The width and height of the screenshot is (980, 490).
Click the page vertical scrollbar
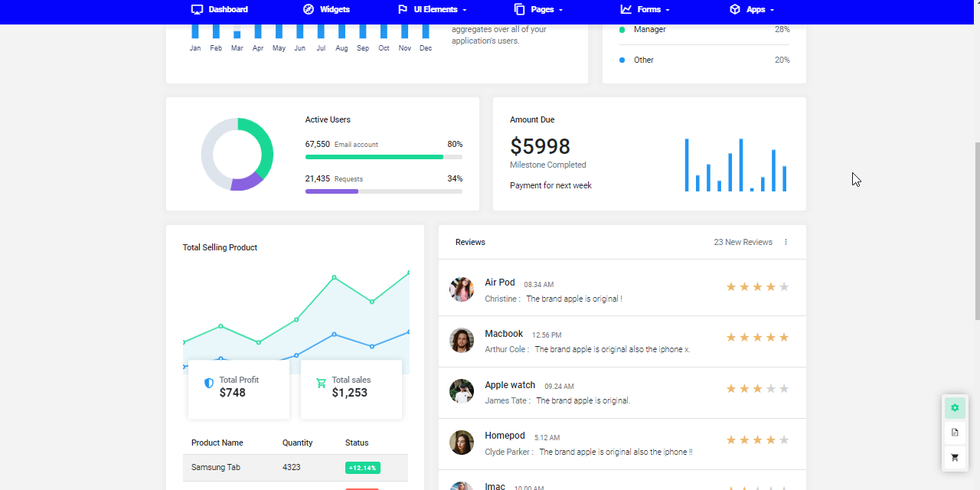click(976, 230)
